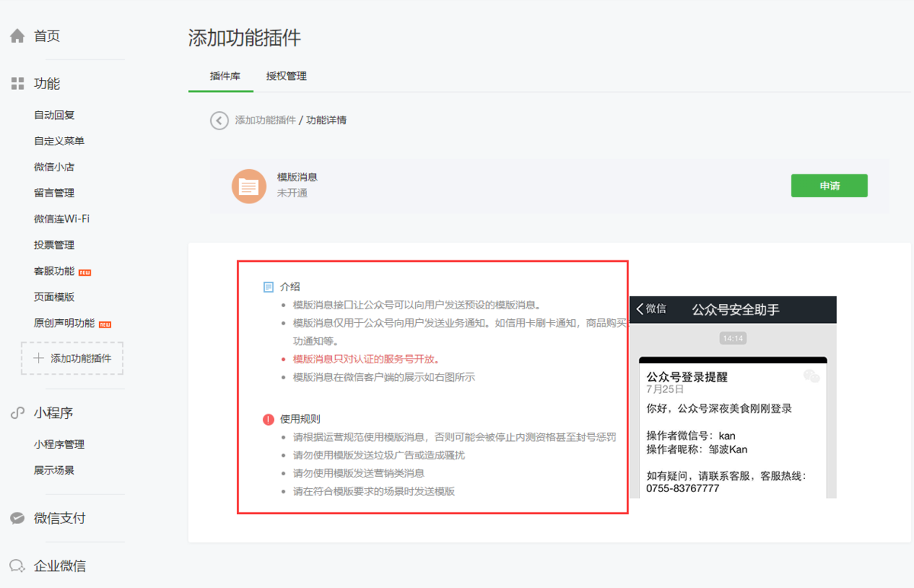This screenshot has width=914, height=588.
Task: Click the 添加功能插件 breadcrumb link
Action: click(265, 120)
